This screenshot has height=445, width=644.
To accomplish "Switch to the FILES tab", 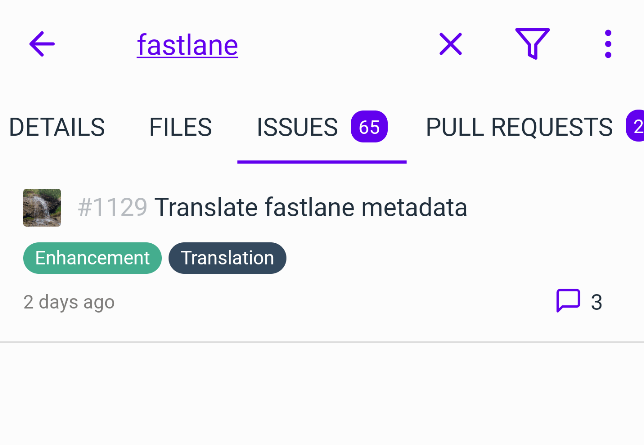I will [x=180, y=127].
